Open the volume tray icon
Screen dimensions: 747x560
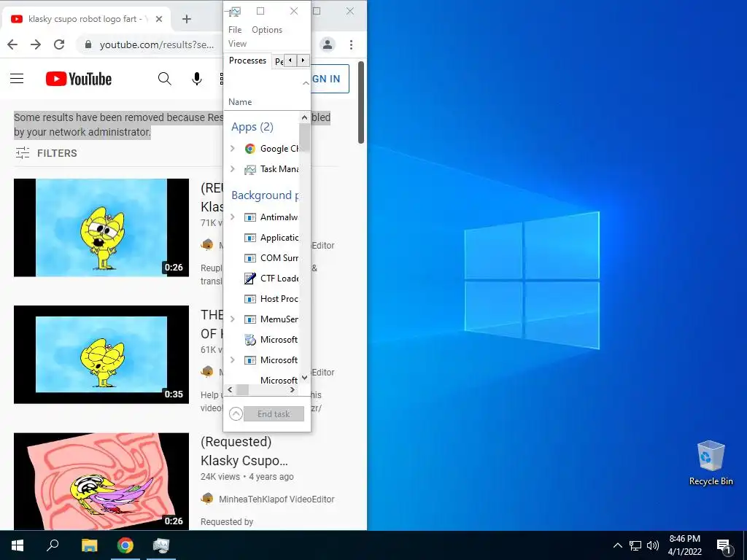click(653, 545)
